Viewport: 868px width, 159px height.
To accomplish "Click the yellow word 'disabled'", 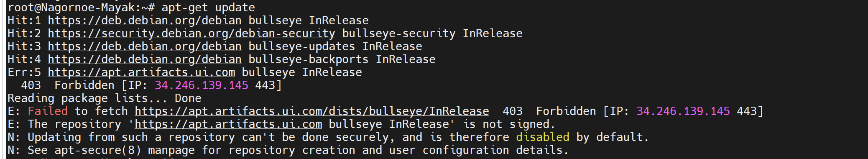I will (543, 137).
